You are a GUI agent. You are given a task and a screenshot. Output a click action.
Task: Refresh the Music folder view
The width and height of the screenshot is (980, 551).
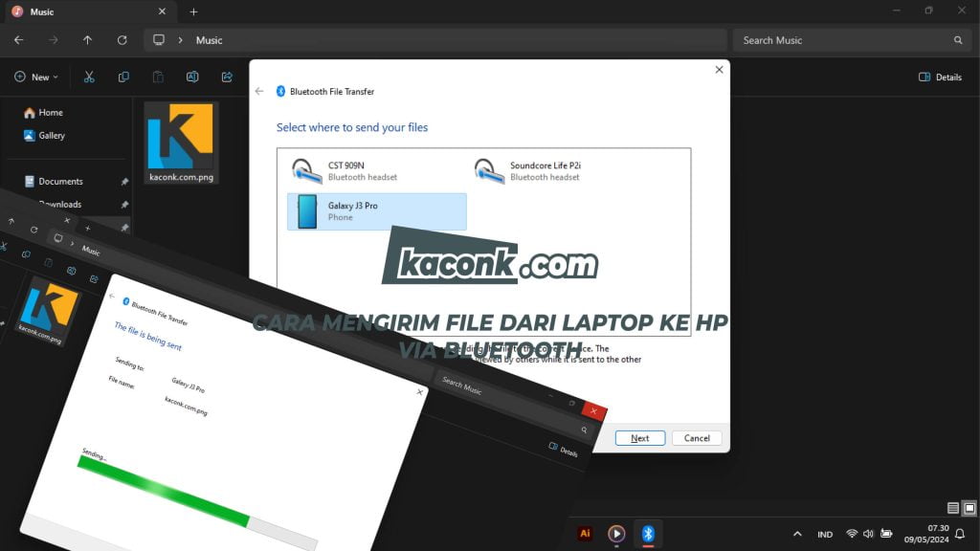click(x=122, y=40)
